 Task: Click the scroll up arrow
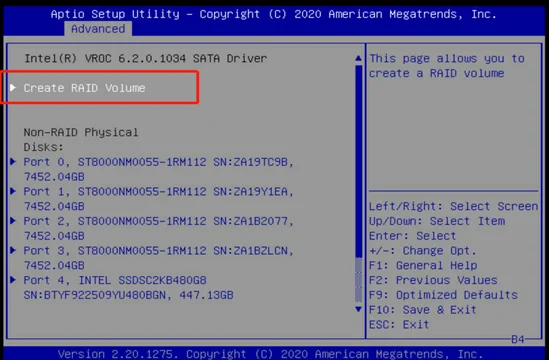(x=358, y=58)
